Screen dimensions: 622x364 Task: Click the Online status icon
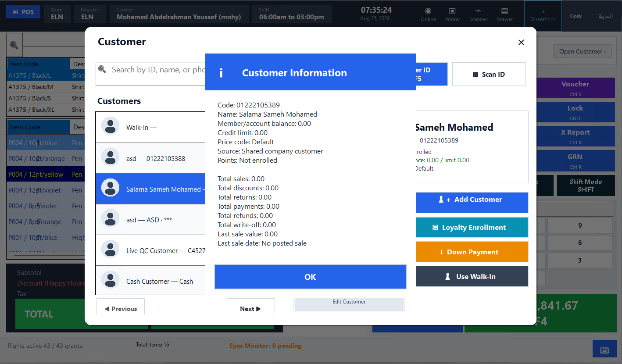tap(428, 11)
